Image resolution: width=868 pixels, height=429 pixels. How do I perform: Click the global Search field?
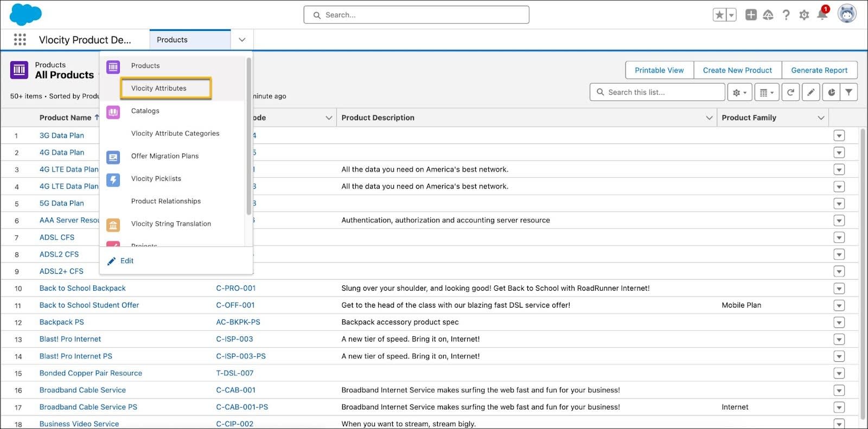(x=416, y=15)
